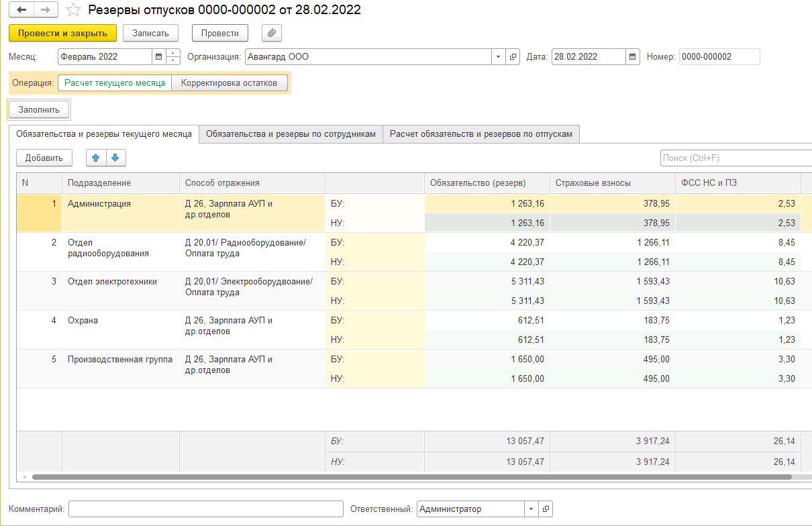812x526 pixels.
Task: Expand the Ответственный dropdown list
Action: [x=531, y=509]
